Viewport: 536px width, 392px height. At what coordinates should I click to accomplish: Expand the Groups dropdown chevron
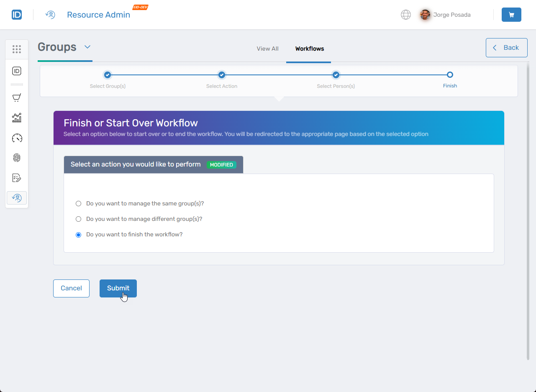pos(87,47)
